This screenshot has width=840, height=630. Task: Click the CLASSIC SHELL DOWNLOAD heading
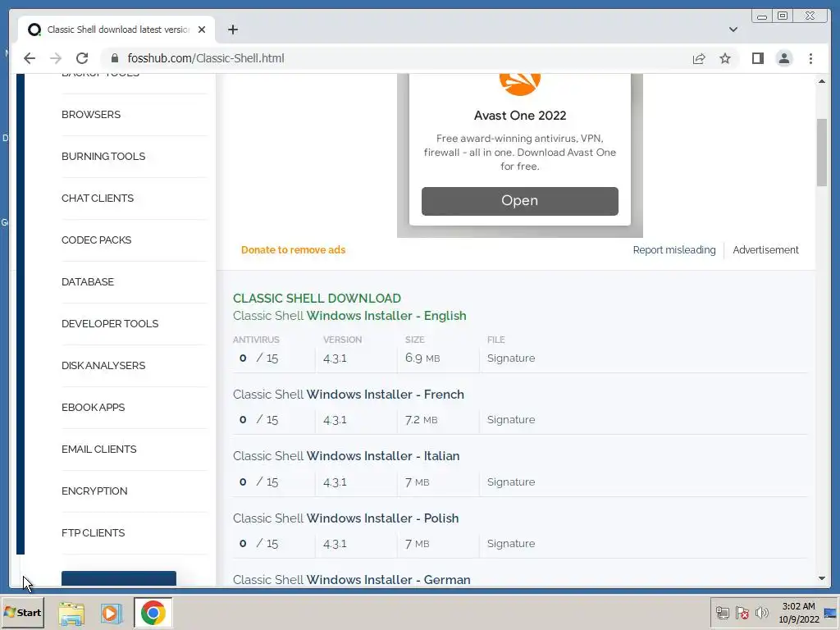pyautogui.click(x=317, y=299)
